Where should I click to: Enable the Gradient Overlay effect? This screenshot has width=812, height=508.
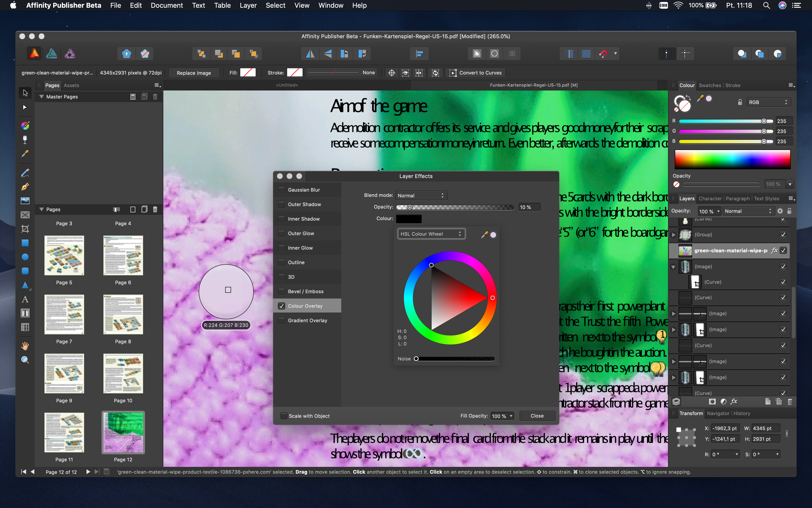(x=281, y=320)
